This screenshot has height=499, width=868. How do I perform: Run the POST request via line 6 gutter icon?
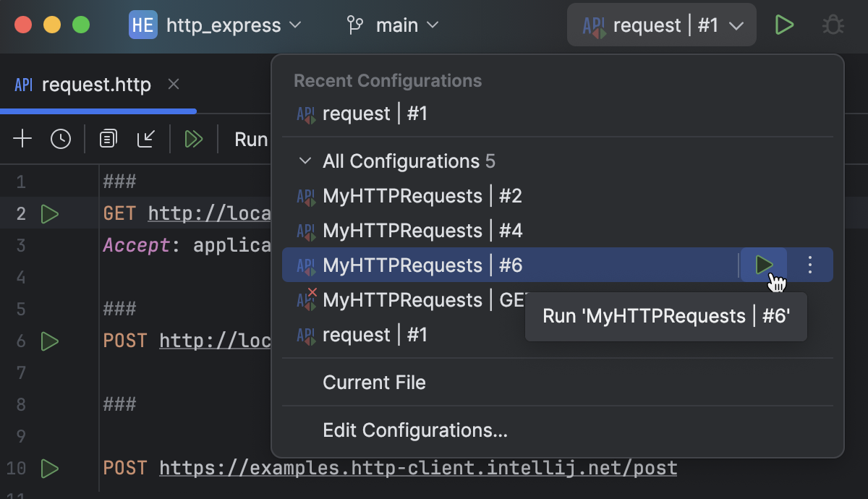(x=50, y=341)
